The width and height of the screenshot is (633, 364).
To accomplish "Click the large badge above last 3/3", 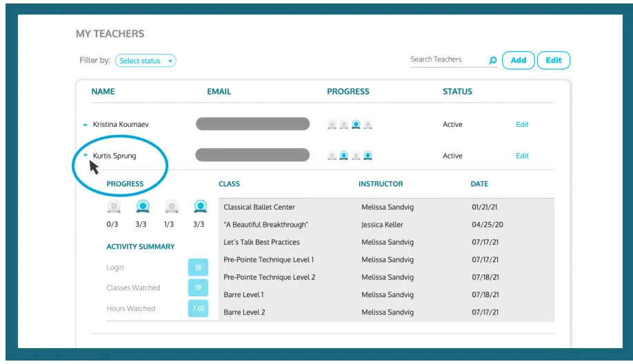I will pos(200,207).
